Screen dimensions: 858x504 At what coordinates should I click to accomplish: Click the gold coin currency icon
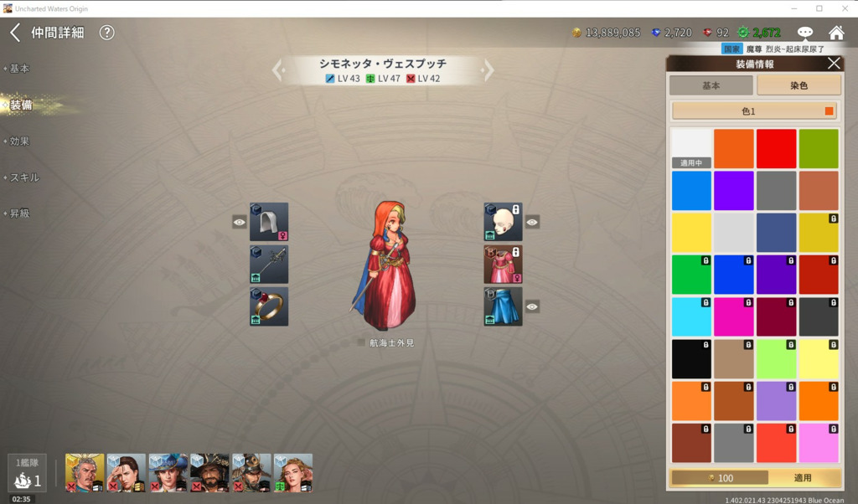tap(576, 33)
